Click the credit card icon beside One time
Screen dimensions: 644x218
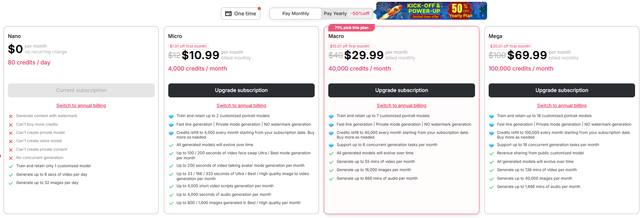228,14
